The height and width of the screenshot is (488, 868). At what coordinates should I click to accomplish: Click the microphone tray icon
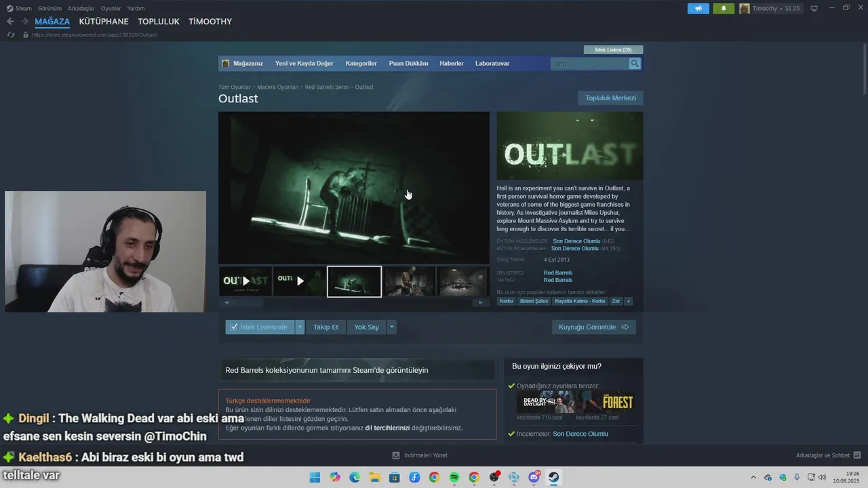click(797, 477)
